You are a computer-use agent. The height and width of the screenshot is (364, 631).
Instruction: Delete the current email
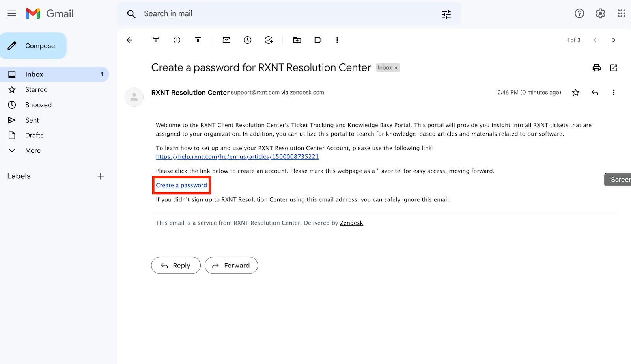click(198, 40)
